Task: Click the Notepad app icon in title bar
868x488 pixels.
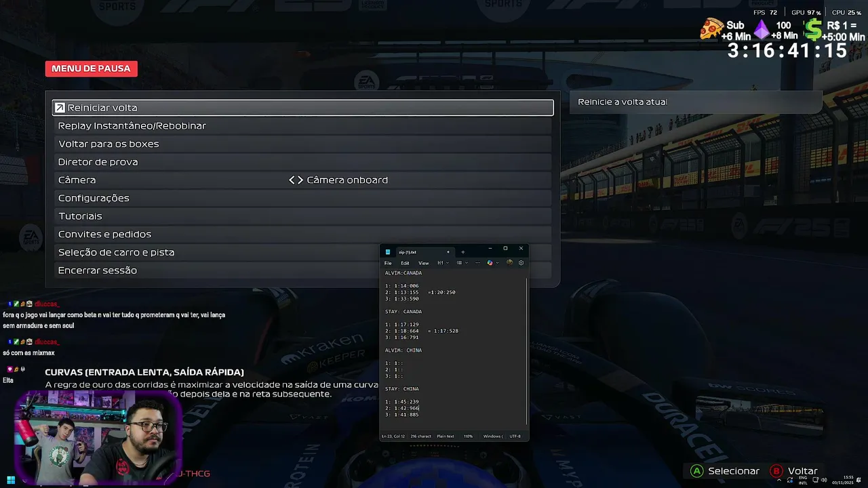Action: click(388, 252)
